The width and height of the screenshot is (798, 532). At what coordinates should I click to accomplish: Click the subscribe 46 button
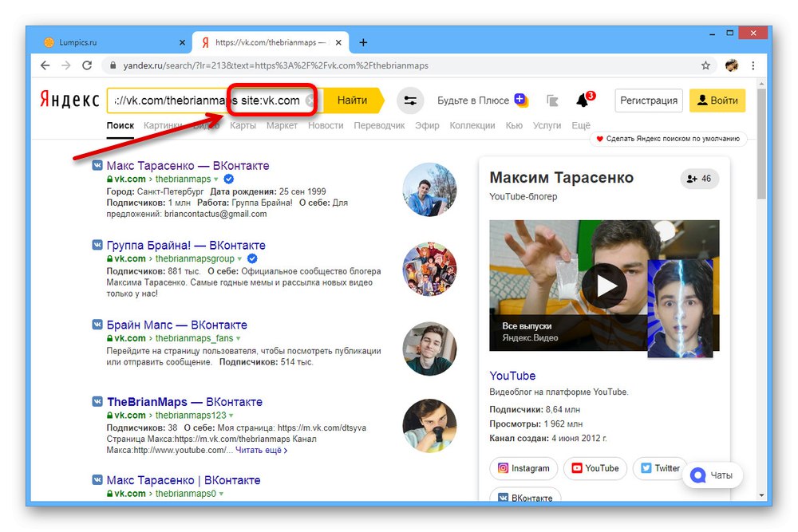(x=699, y=179)
